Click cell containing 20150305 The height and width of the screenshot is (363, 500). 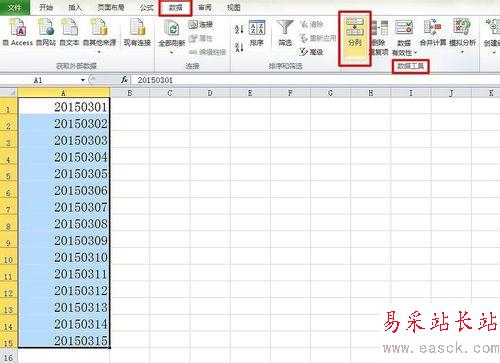[64, 173]
